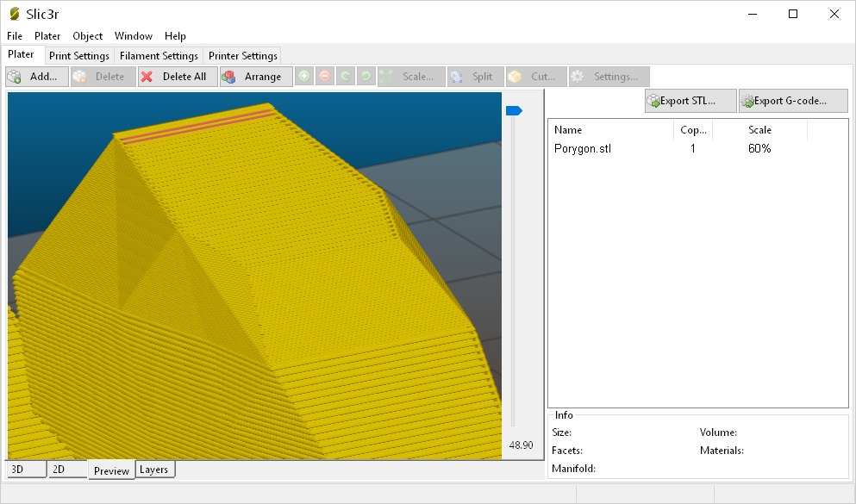This screenshot has height=504, width=856.
Task: Click the Scale toolbar icon
Action: 411,76
